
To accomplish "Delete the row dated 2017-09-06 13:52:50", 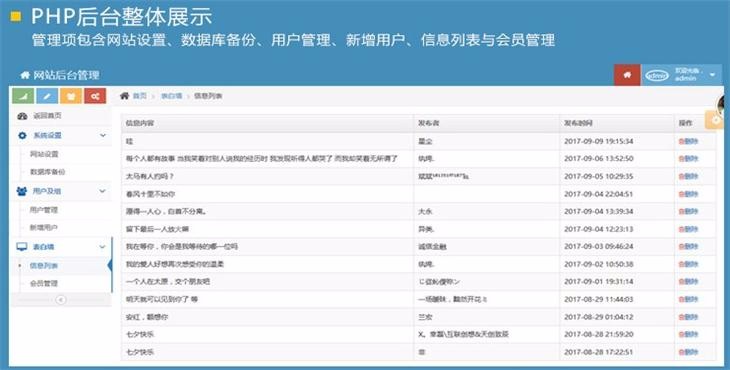I will (688, 159).
